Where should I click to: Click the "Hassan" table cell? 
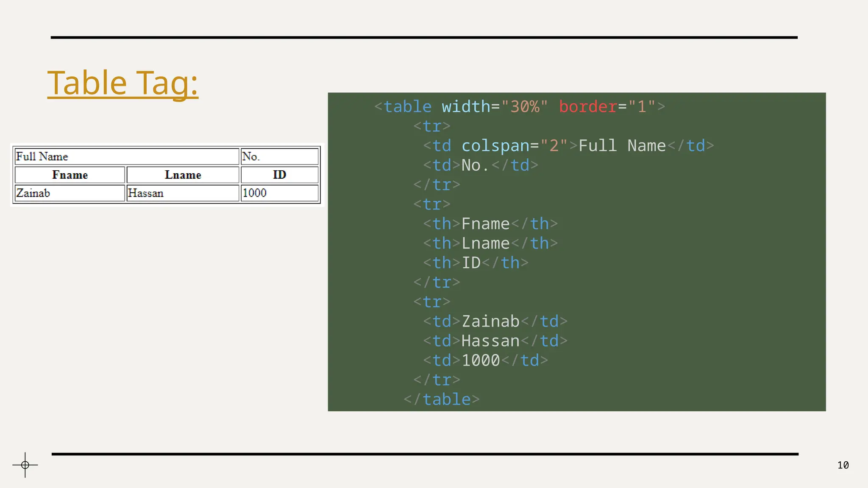tap(183, 193)
